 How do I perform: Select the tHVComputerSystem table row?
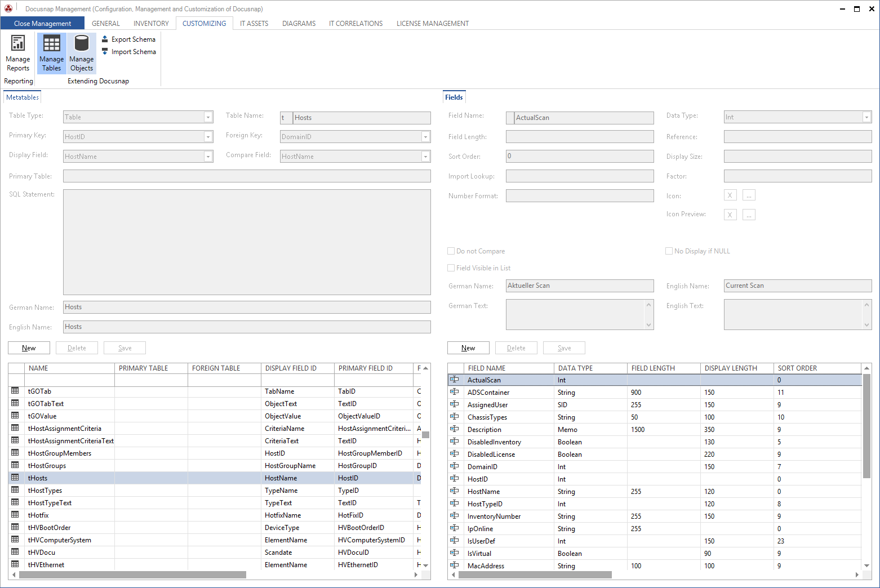click(x=214, y=540)
